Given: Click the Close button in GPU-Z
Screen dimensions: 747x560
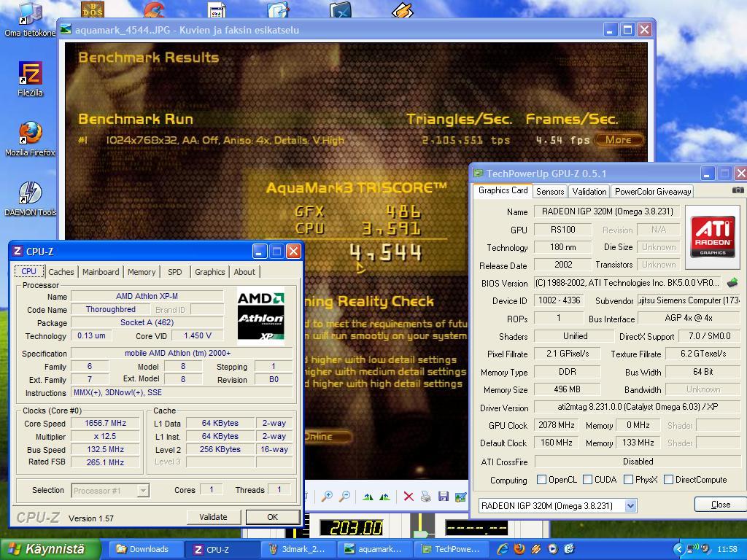Looking at the screenshot, I should 720,505.
